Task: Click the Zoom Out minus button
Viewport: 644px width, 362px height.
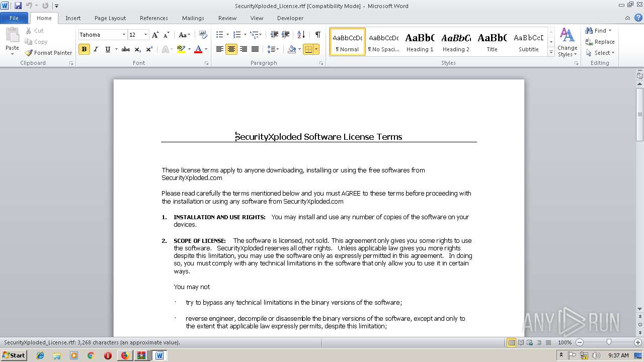Action: click(579, 342)
